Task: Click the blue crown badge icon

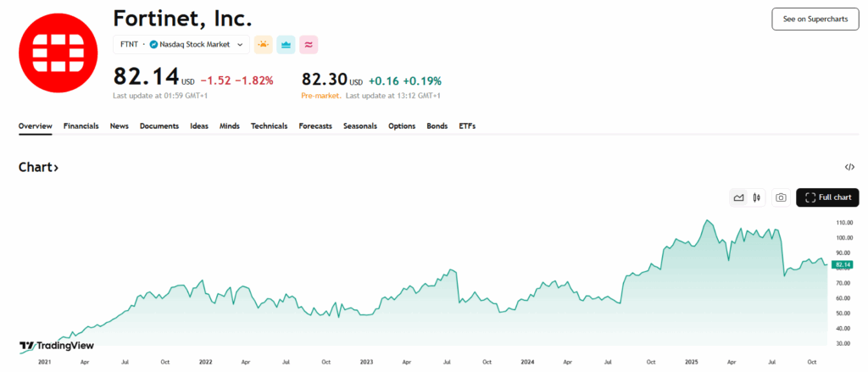Action: click(286, 45)
